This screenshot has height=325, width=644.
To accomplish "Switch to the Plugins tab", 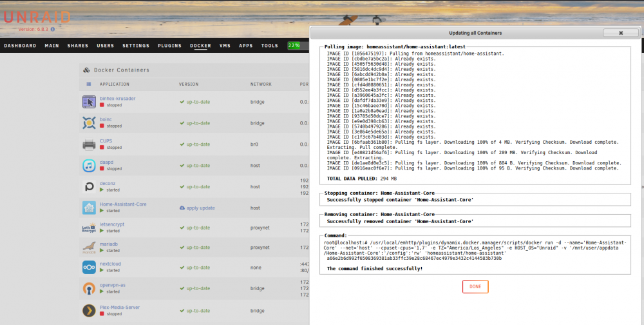I will pos(169,46).
